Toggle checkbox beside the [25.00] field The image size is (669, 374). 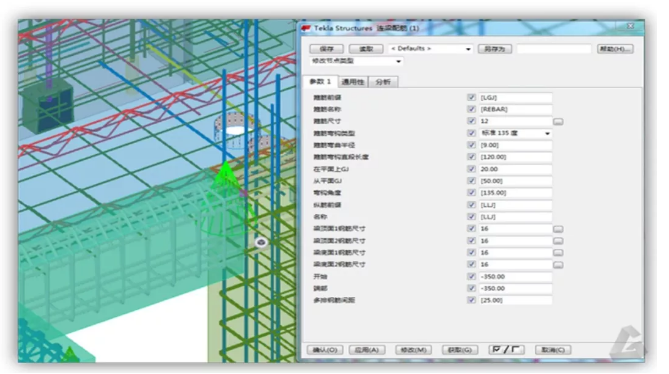[x=471, y=300]
